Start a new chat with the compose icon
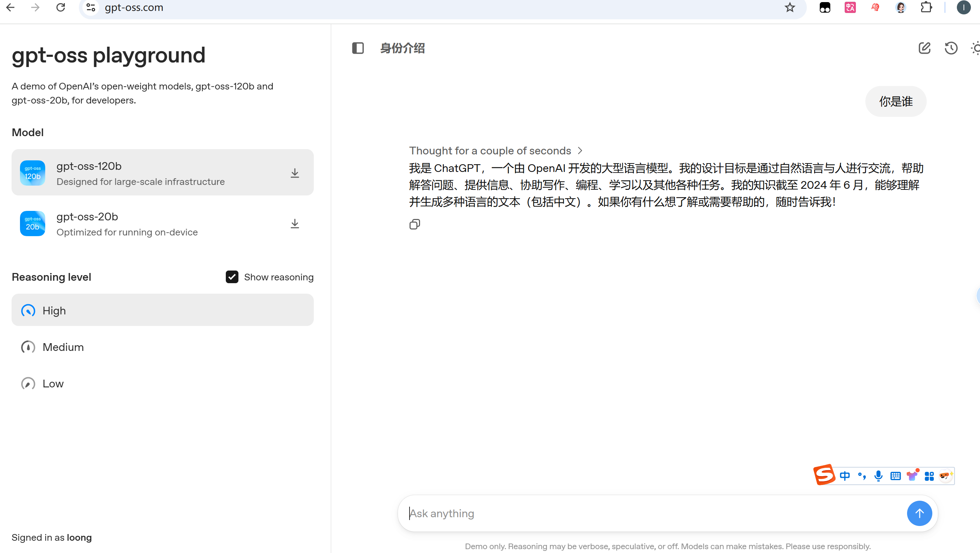 point(925,48)
